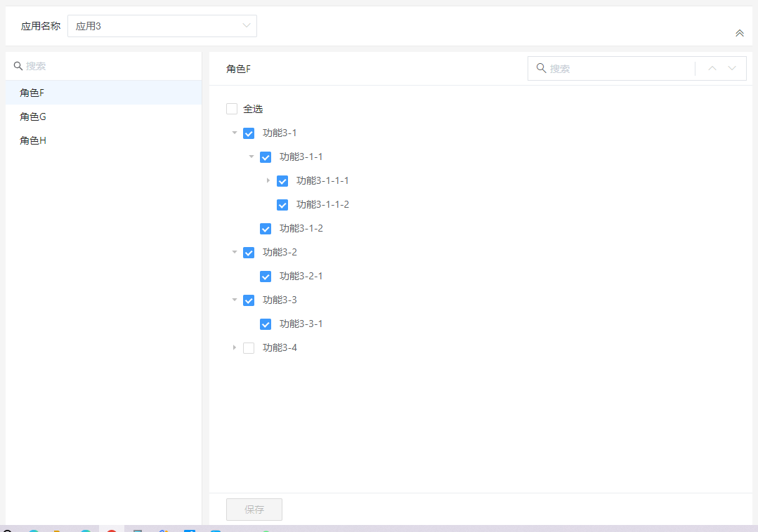The image size is (758, 532).
Task: Open the 应用名称 dropdown showing 应用3
Action: [162, 26]
